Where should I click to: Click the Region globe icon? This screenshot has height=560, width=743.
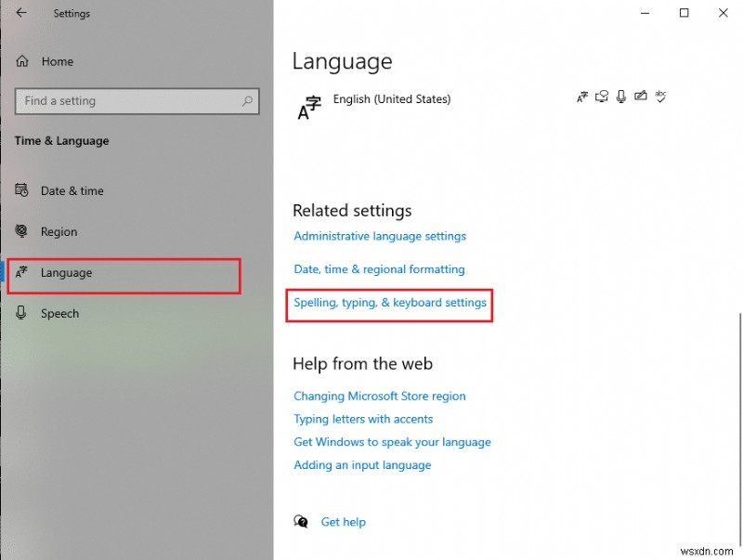coord(21,231)
